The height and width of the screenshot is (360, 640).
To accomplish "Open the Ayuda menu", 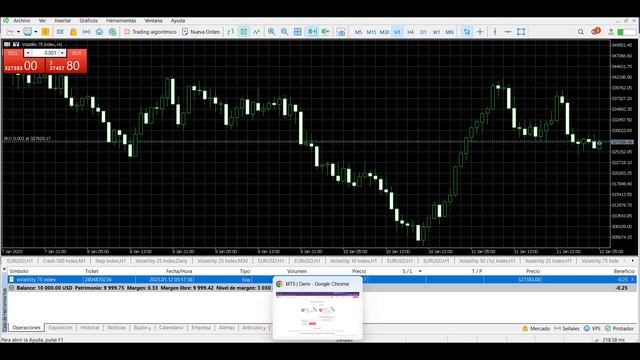I will [x=178, y=20].
